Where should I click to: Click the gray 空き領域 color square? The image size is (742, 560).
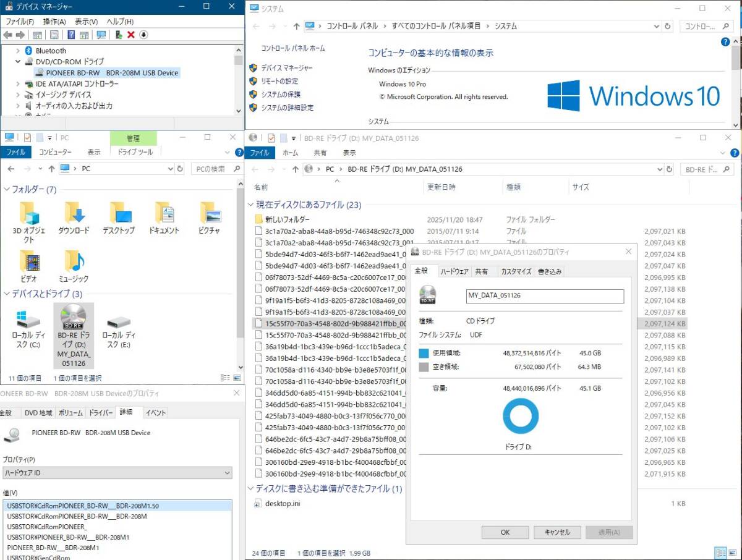(424, 367)
